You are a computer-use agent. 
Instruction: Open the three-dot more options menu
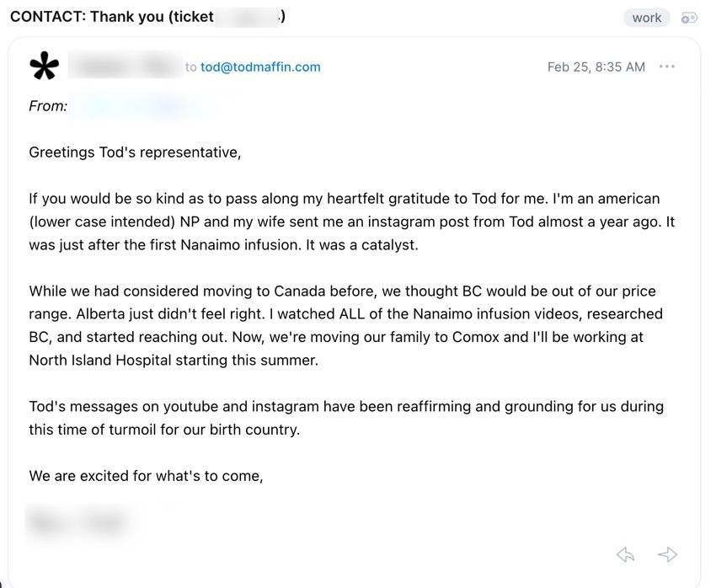coord(667,67)
